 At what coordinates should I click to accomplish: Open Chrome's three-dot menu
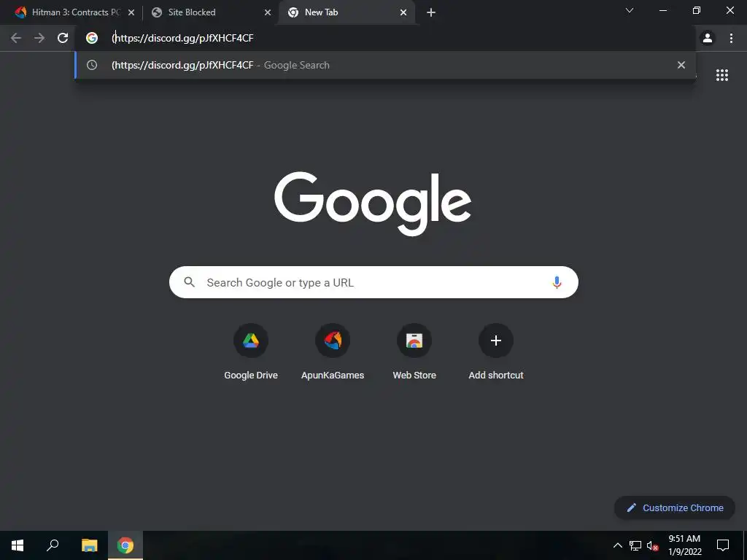point(731,38)
